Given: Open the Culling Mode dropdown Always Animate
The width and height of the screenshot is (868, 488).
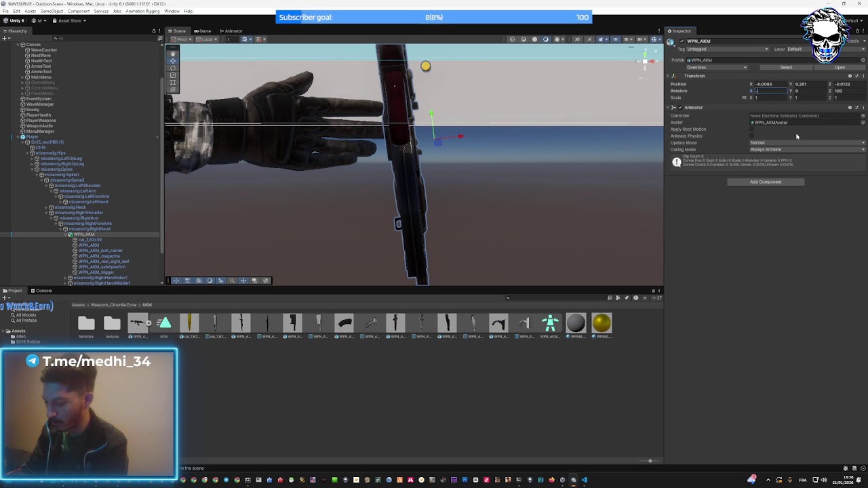Looking at the screenshot, I should (808, 150).
